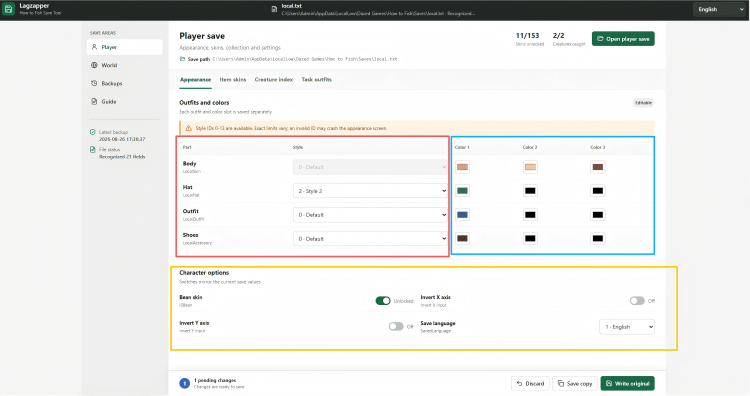Switch to the Appearance tab

point(195,79)
